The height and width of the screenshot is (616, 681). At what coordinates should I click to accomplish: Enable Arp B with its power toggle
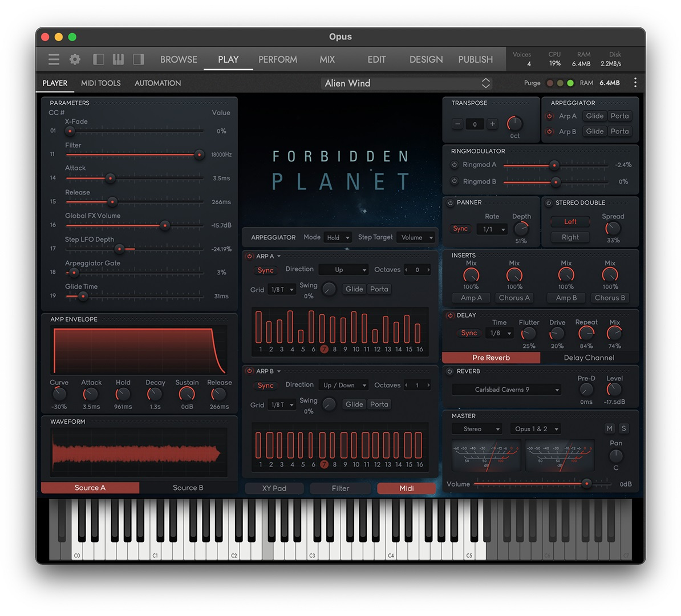[249, 371]
